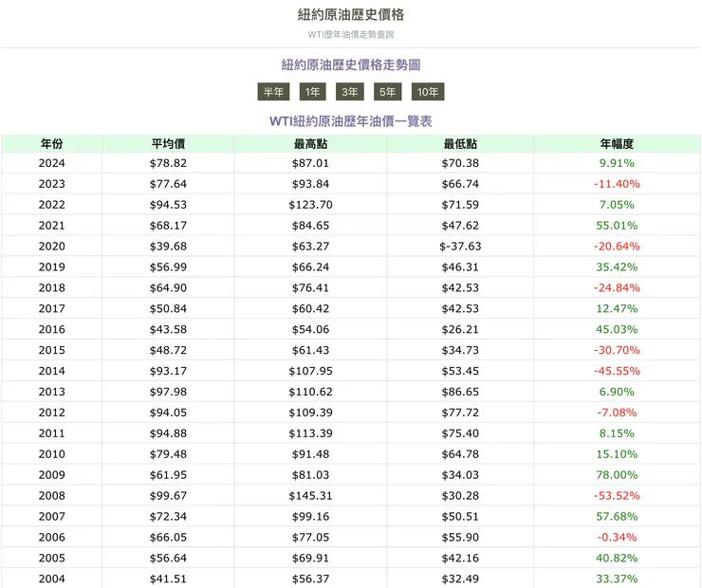
Task: Click the 2015 average price $48.72
Action: click(x=168, y=350)
